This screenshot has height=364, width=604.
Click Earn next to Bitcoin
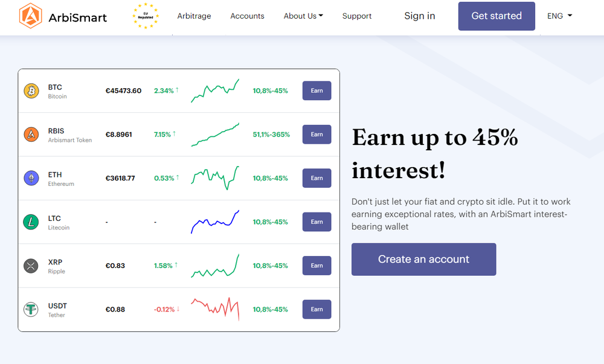[316, 91]
